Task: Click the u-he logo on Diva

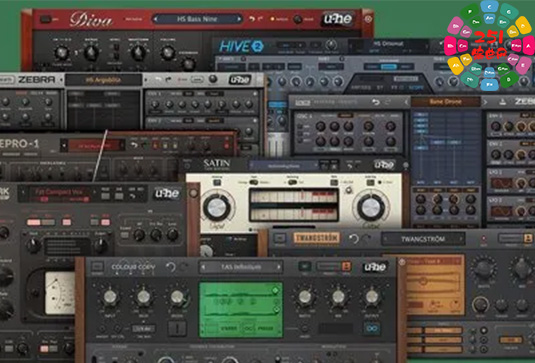Action: point(337,19)
